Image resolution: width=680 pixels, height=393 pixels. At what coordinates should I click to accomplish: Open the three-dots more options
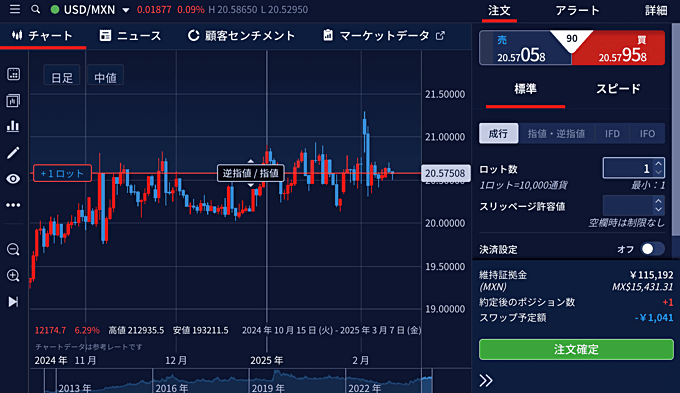click(x=13, y=205)
